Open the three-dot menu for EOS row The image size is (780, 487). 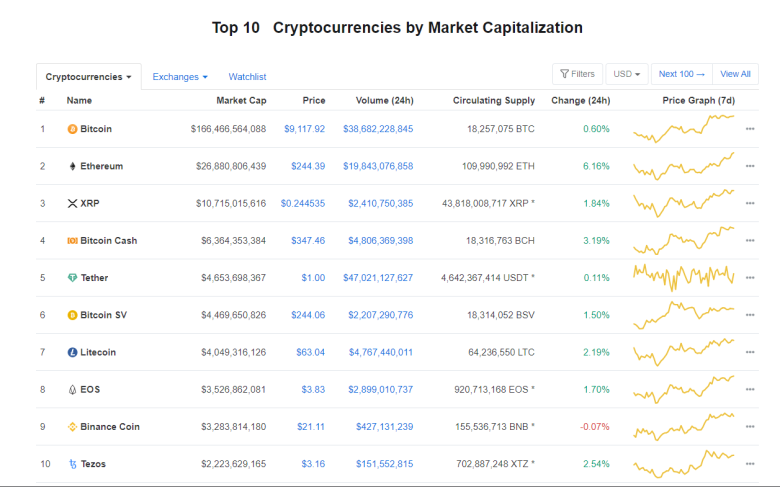[750, 390]
